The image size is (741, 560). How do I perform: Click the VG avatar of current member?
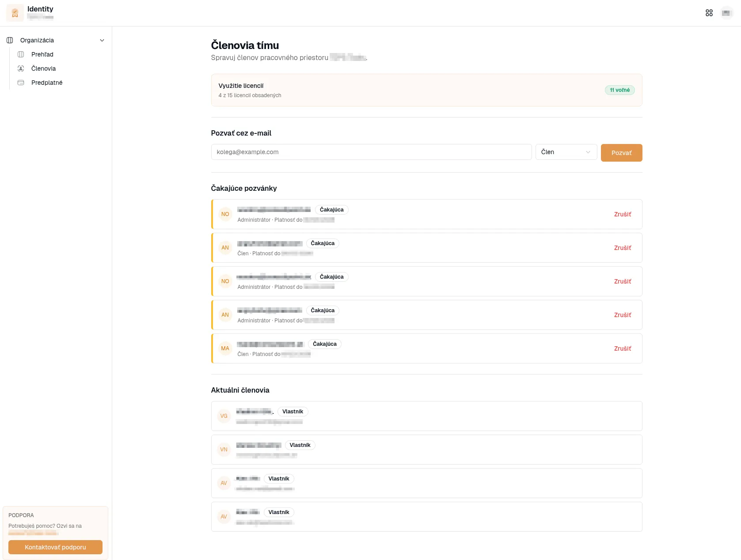click(x=224, y=416)
